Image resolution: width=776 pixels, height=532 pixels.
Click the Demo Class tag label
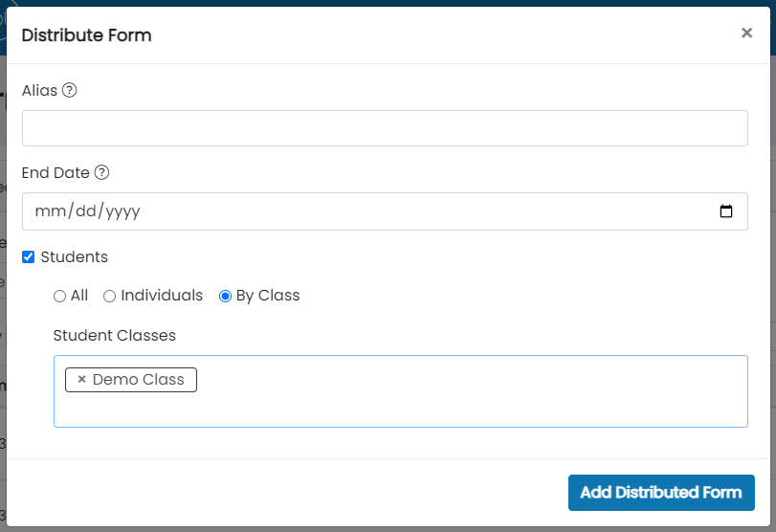[x=139, y=380]
